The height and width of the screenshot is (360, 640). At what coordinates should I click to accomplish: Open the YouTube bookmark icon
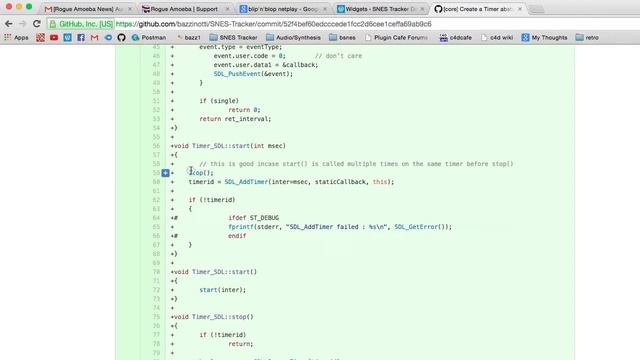tap(54, 38)
